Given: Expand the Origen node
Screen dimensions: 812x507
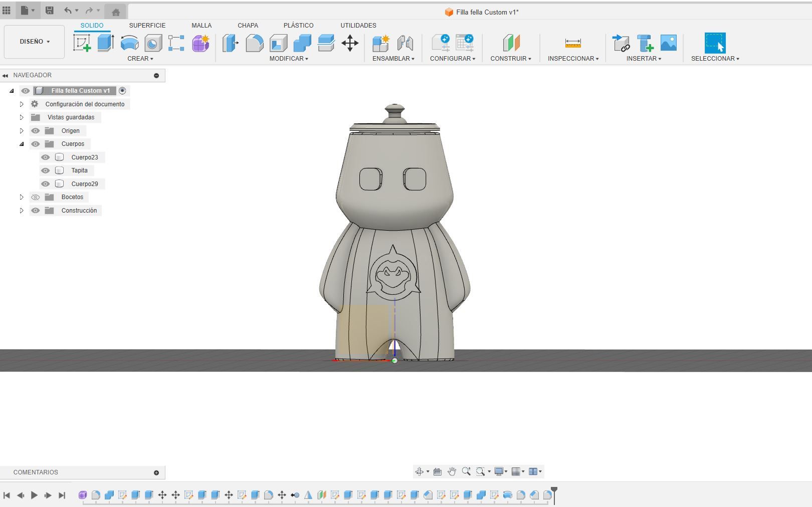Looking at the screenshot, I should (22, 131).
